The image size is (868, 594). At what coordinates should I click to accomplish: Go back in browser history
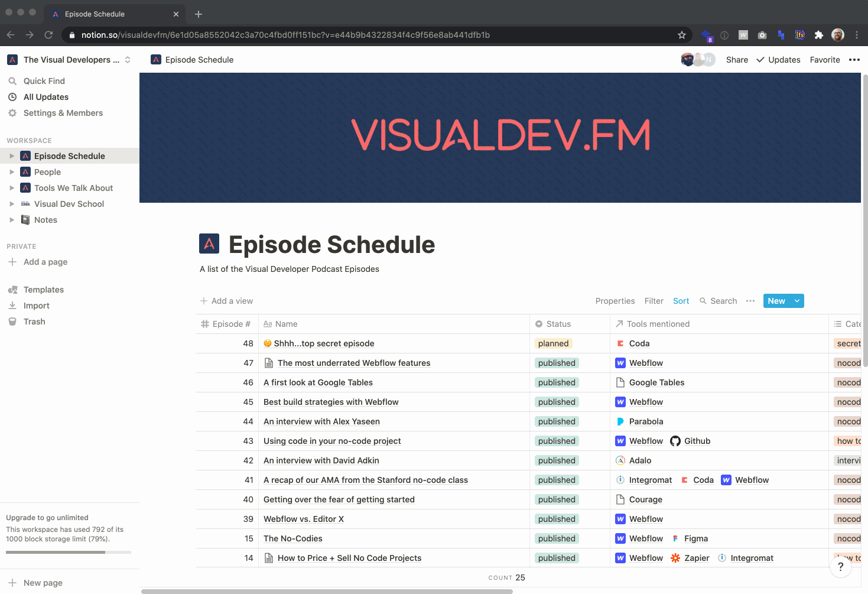pos(11,35)
